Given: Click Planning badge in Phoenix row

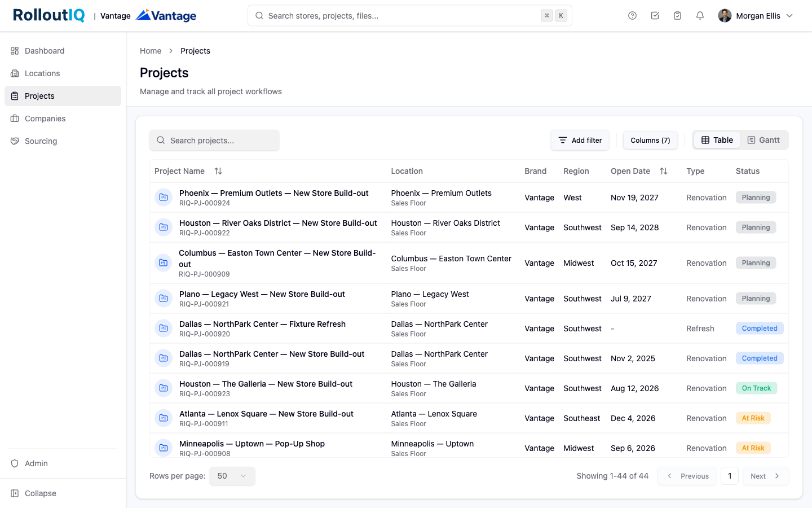Looking at the screenshot, I should (756, 198).
